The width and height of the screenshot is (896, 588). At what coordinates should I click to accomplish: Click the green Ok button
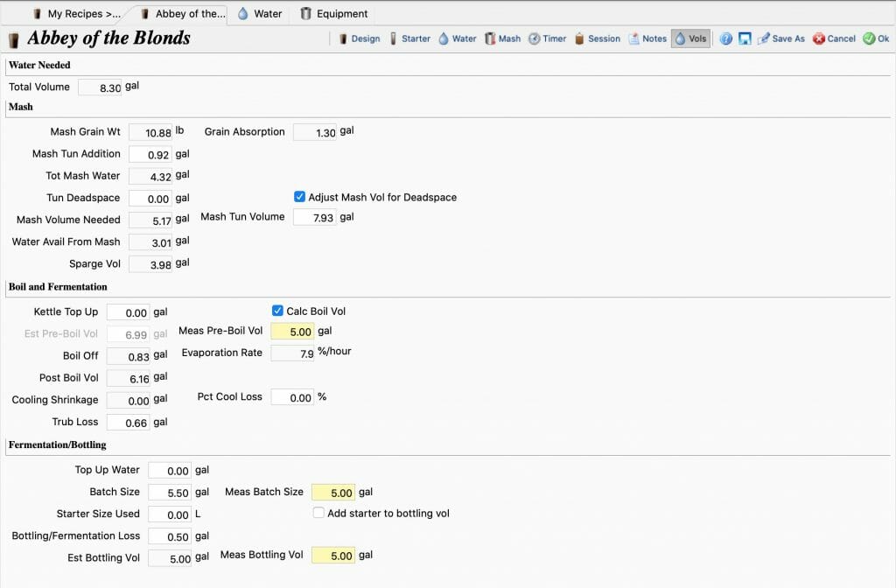876,38
